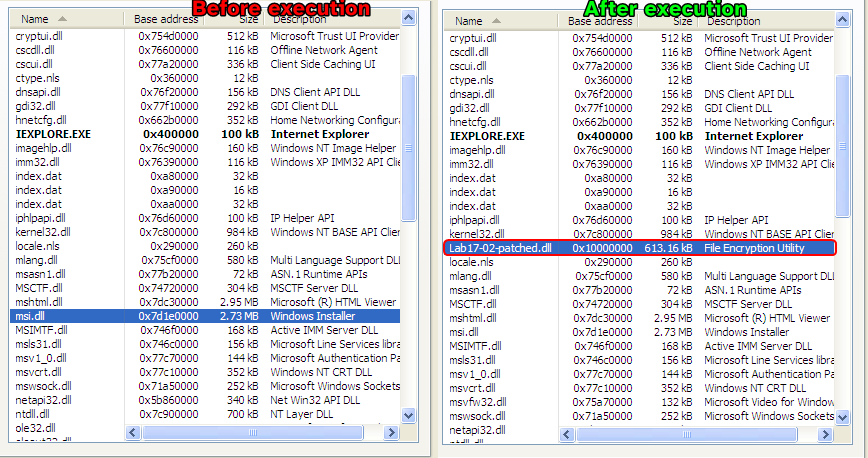Viewport: 868px width, 458px height.
Task: Click Name sort arrow in After execution header
Action: click(497, 20)
